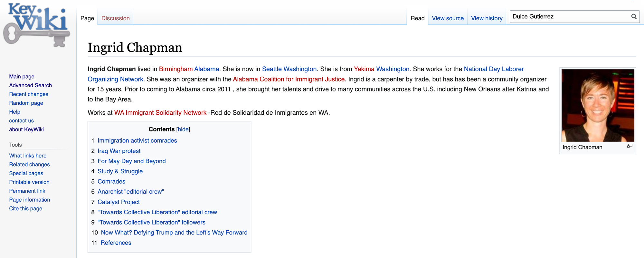Viewport: 644px width, 258px height.
Task: Select the Read tab
Action: point(418,18)
